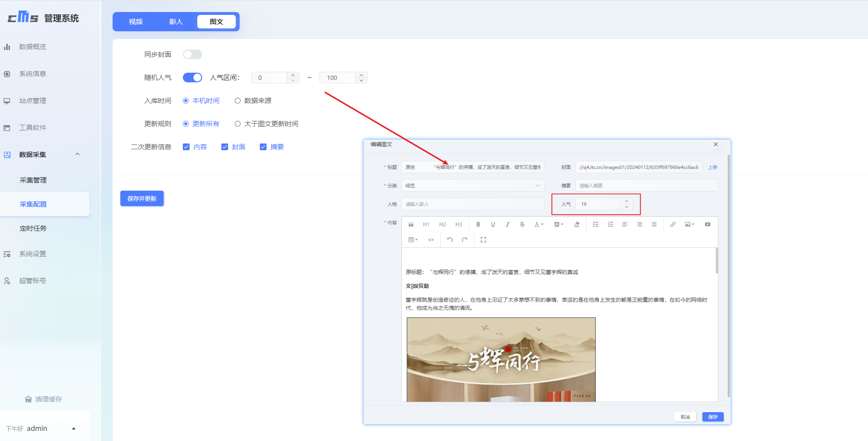Screen dimensions: 868x441
Task: Go to 采集管理 submenu
Action: pyautogui.click(x=33, y=180)
